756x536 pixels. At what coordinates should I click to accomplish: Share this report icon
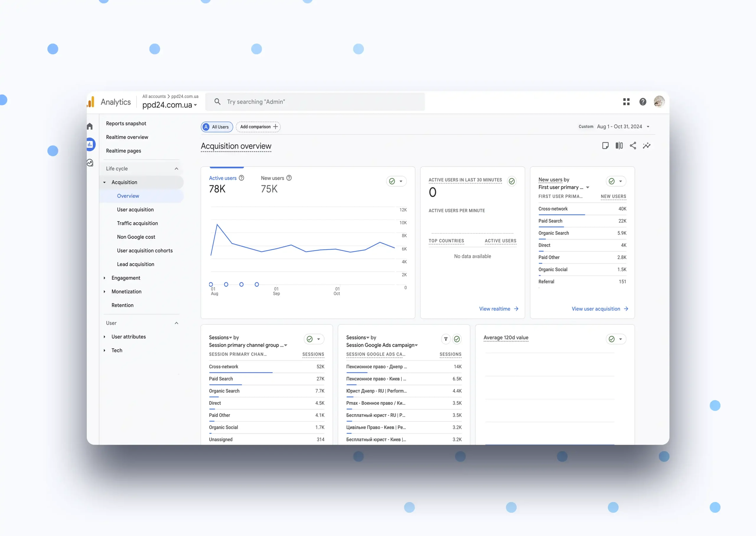pyautogui.click(x=633, y=146)
